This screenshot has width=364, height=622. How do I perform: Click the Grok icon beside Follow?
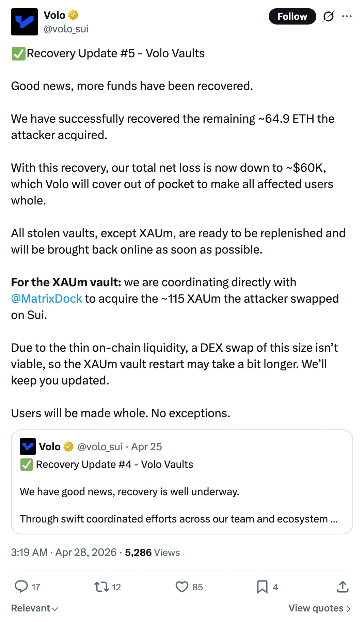click(x=328, y=16)
